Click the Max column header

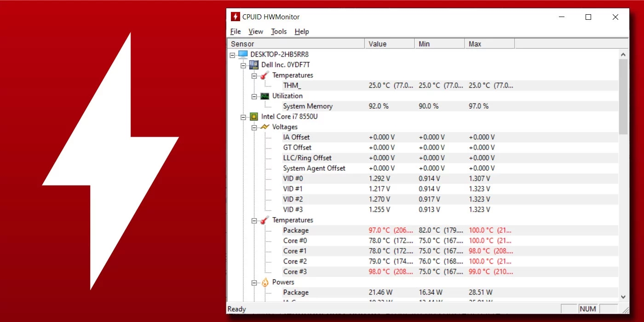(x=489, y=44)
